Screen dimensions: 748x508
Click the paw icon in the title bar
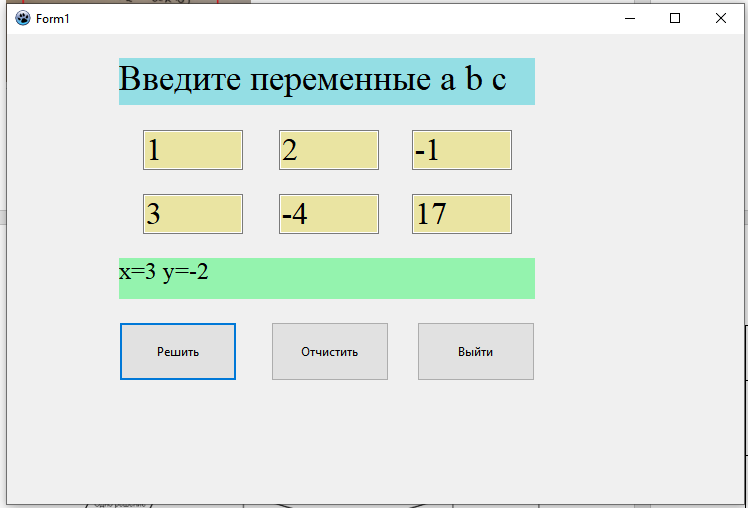(22, 19)
